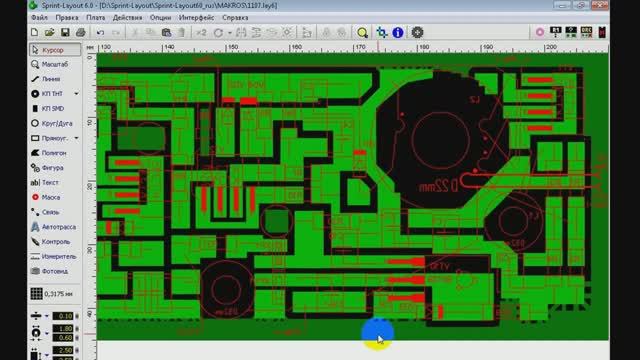Select the Курсор tool
This screenshot has width=640, height=360.
[x=55, y=50]
